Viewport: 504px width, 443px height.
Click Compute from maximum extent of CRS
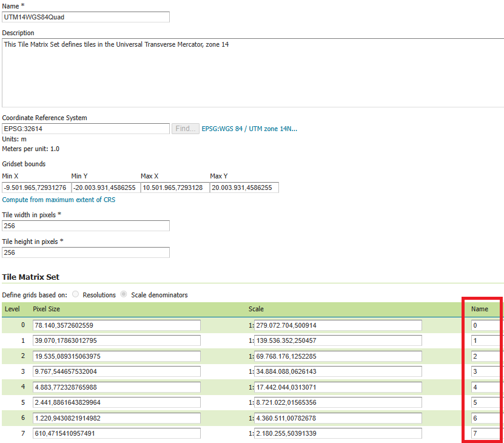point(59,200)
